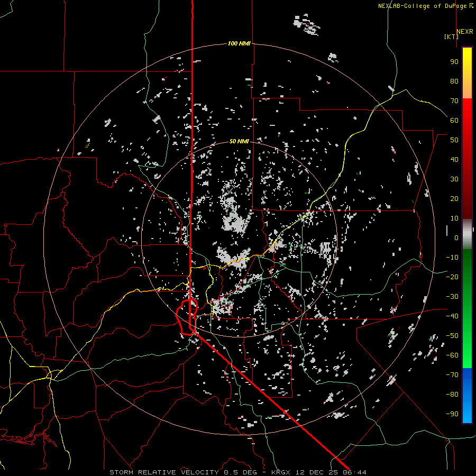This screenshot has width=476, height=476.
Task: Select the 50 NMI range ring label
Action: click(239, 141)
